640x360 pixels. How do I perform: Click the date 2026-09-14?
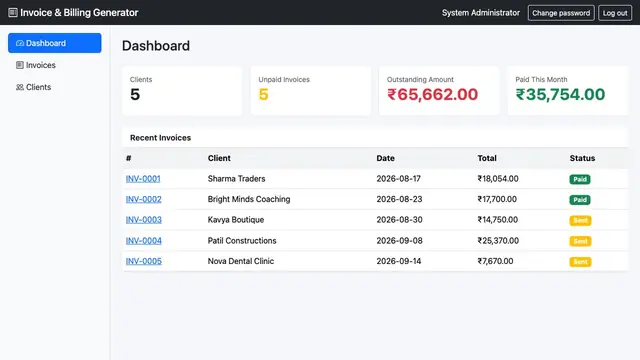pyautogui.click(x=399, y=261)
